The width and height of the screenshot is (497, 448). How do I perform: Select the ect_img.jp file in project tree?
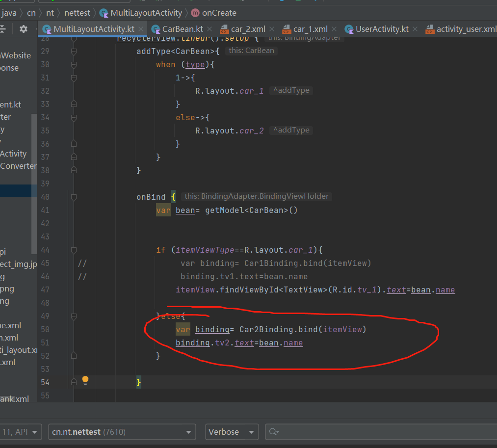(18, 264)
